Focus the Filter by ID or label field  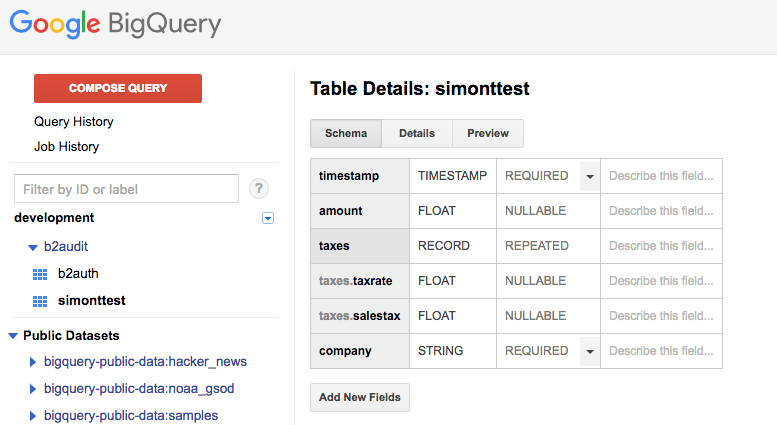(127, 189)
